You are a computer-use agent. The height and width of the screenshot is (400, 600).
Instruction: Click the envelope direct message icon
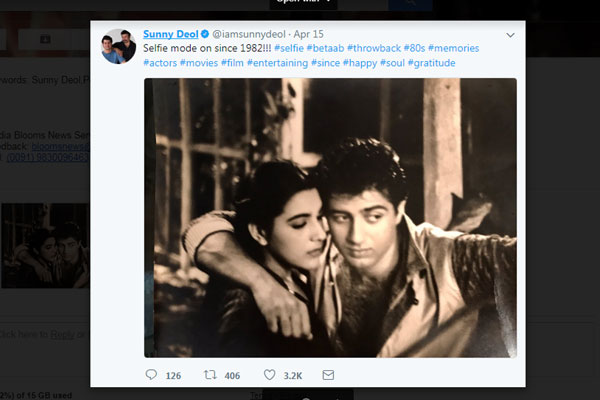click(328, 375)
